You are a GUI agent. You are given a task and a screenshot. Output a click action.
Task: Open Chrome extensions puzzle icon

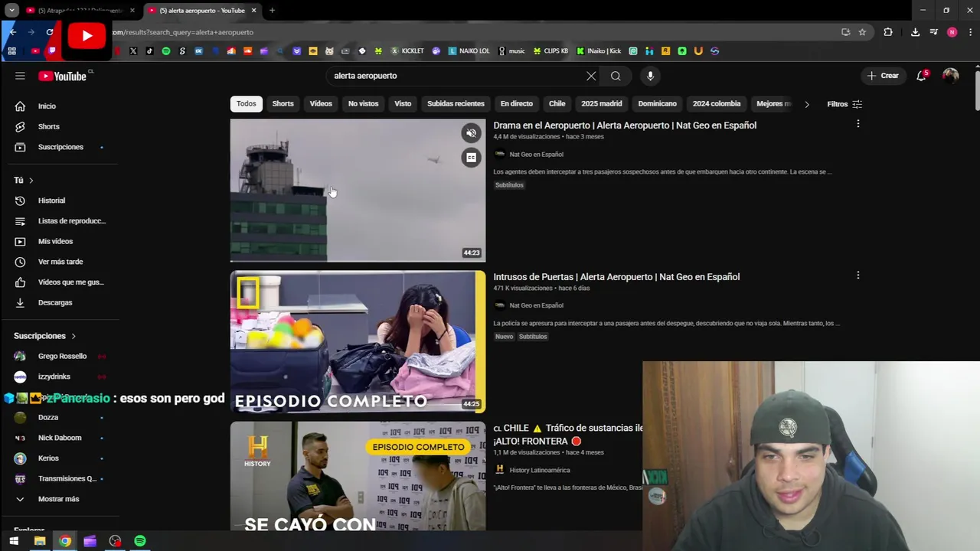[x=888, y=32]
